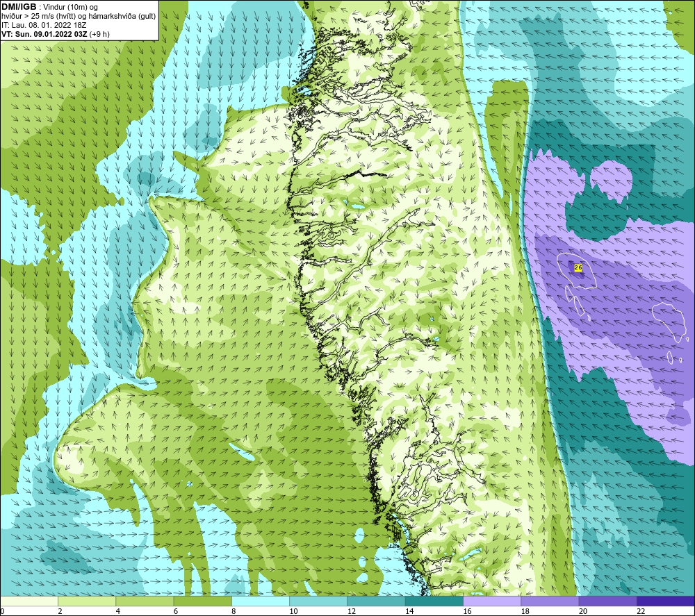Select the 0–2 pale cream legend swatch

point(28,601)
